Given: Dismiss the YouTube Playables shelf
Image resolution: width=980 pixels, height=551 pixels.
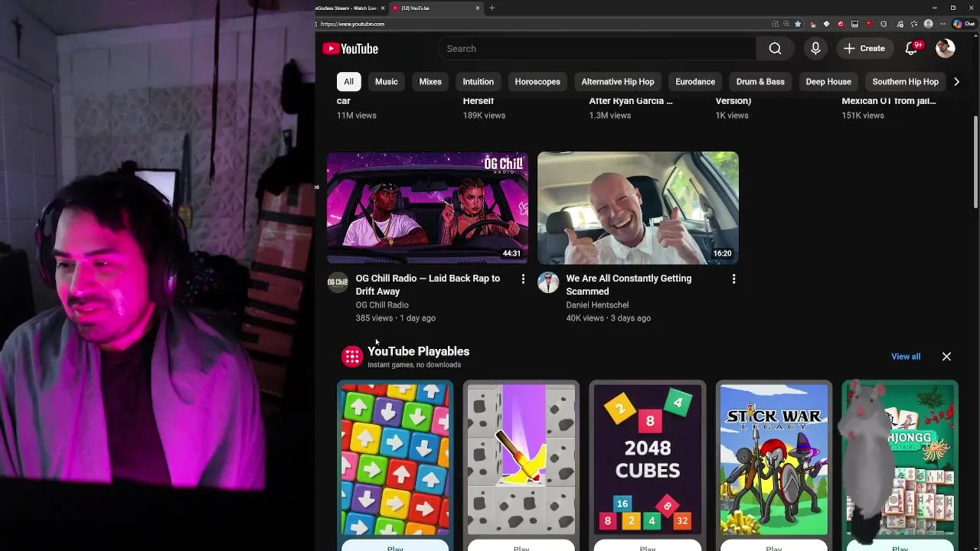Looking at the screenshot, I should click(x=946, y=357).
